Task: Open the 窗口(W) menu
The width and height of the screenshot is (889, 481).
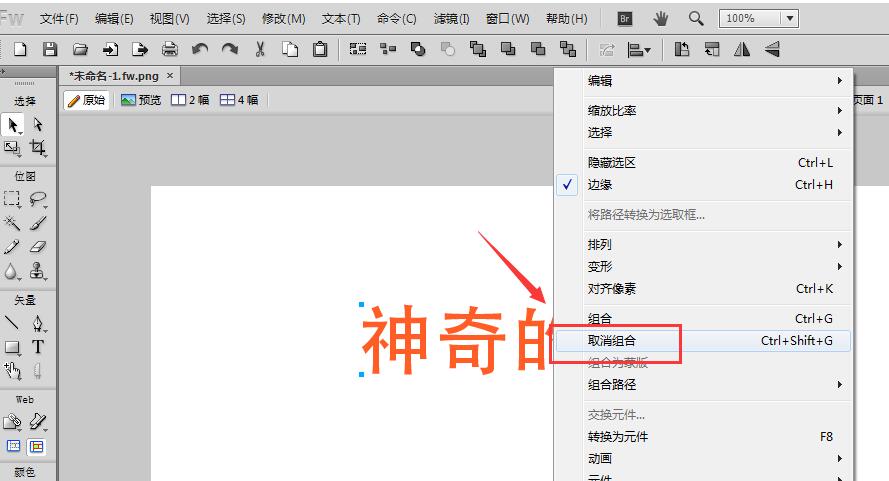Action: (507, 19)
